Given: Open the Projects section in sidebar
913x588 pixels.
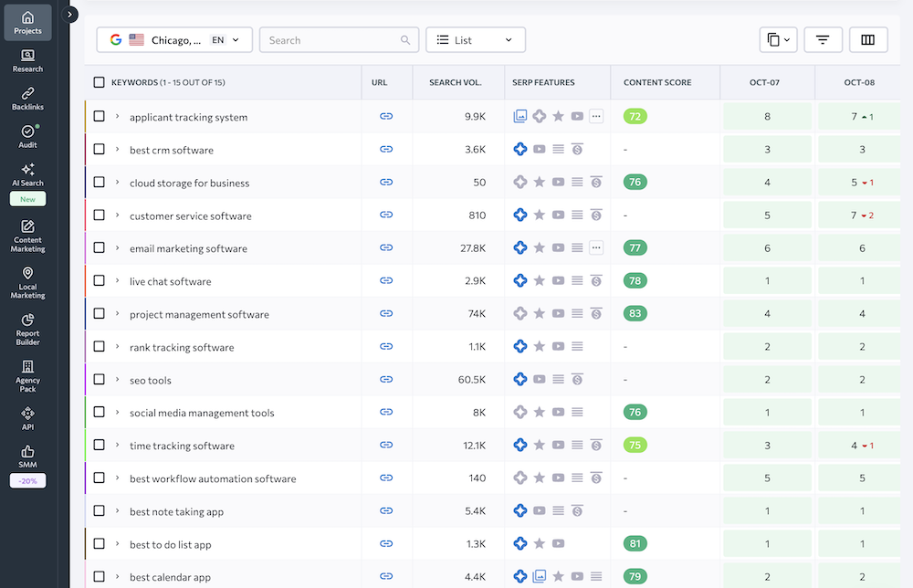Looking at the screenshot, I should (27, 23).
